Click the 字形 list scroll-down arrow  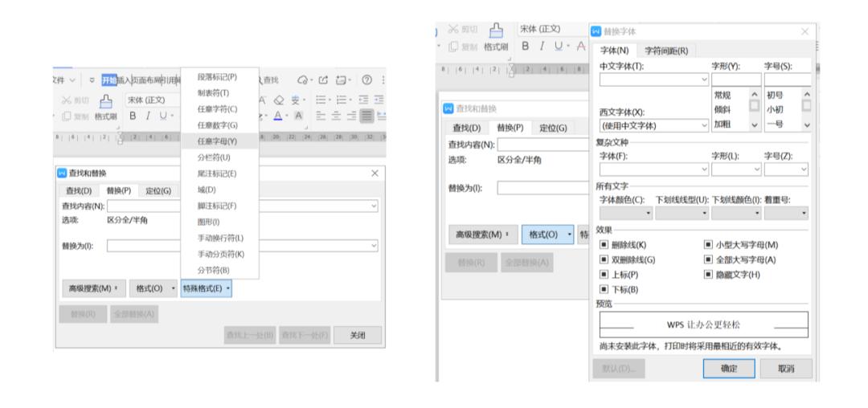755,125
